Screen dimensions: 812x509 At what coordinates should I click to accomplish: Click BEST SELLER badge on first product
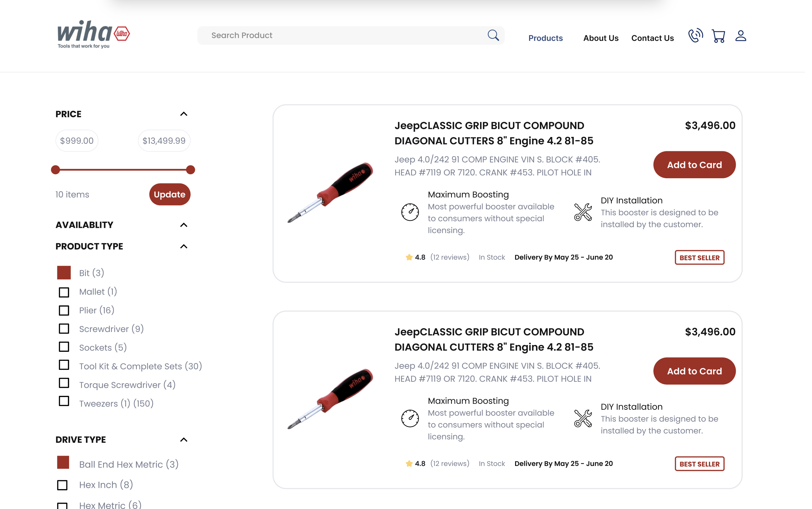tap(699, 258)
